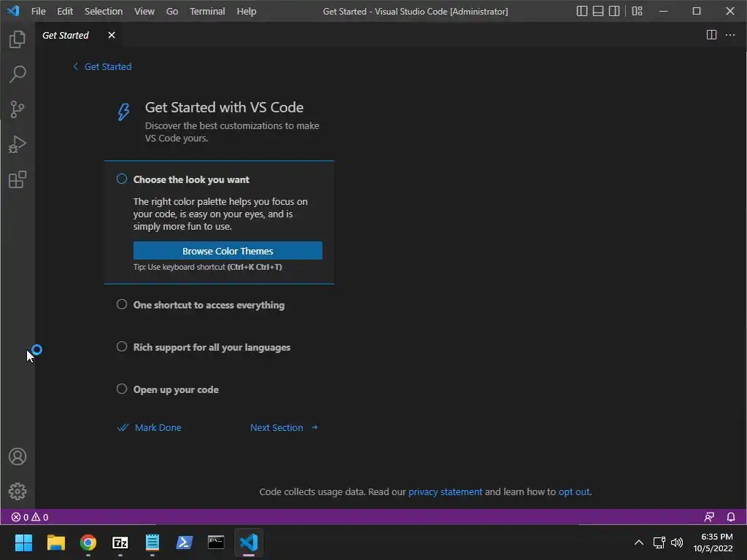The image size is (747, 560).
Task: Open the File menu
Action: click(x=38, y=11)
